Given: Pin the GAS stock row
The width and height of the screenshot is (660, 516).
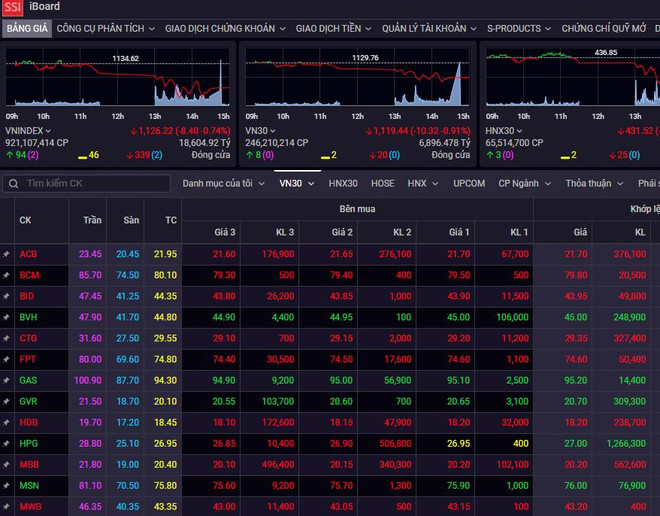Looking at the screenshot, I should point(6,380).
